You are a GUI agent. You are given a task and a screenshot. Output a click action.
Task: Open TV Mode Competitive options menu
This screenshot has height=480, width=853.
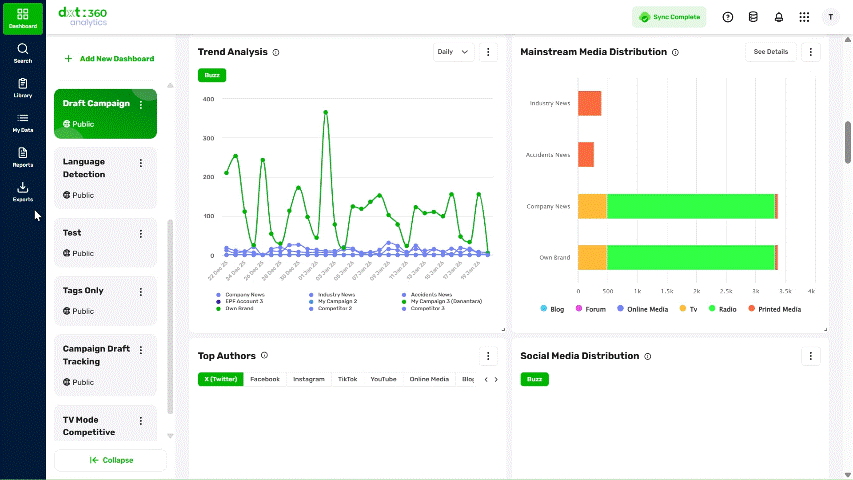141,421
